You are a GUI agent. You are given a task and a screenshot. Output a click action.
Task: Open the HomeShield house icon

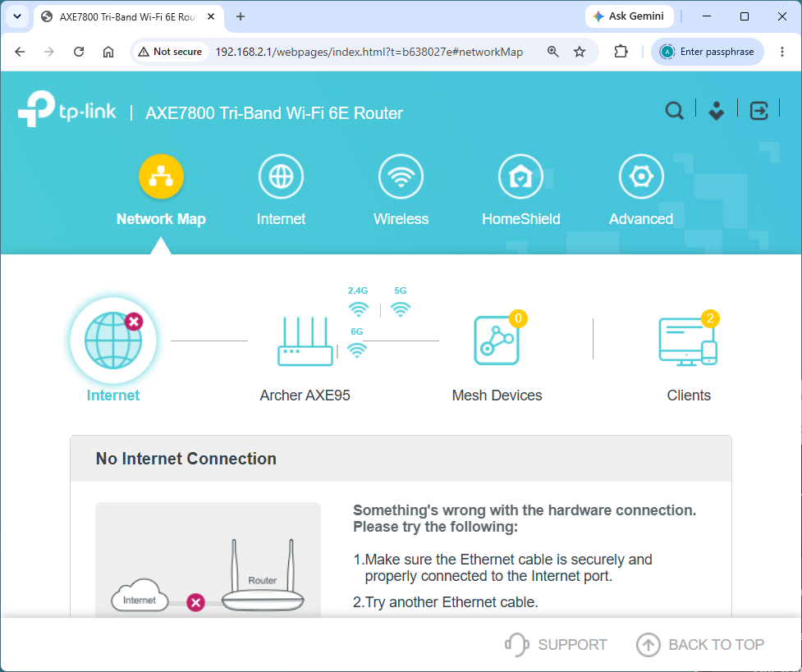(x=520, y=176)
